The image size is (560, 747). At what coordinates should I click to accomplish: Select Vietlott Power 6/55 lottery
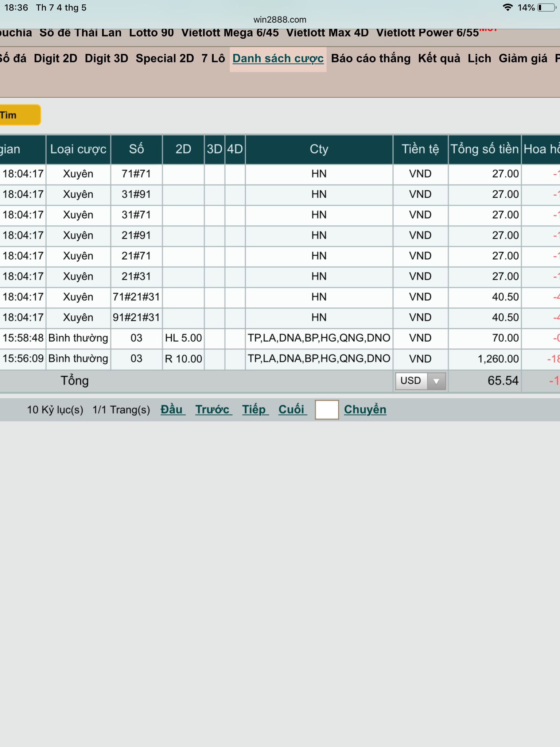pos(427,33)
